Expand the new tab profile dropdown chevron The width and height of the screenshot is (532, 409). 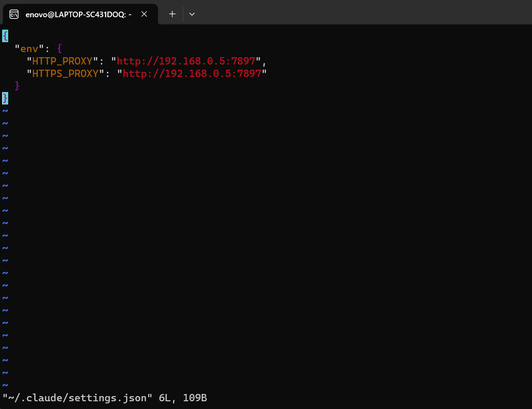(192, 14)
